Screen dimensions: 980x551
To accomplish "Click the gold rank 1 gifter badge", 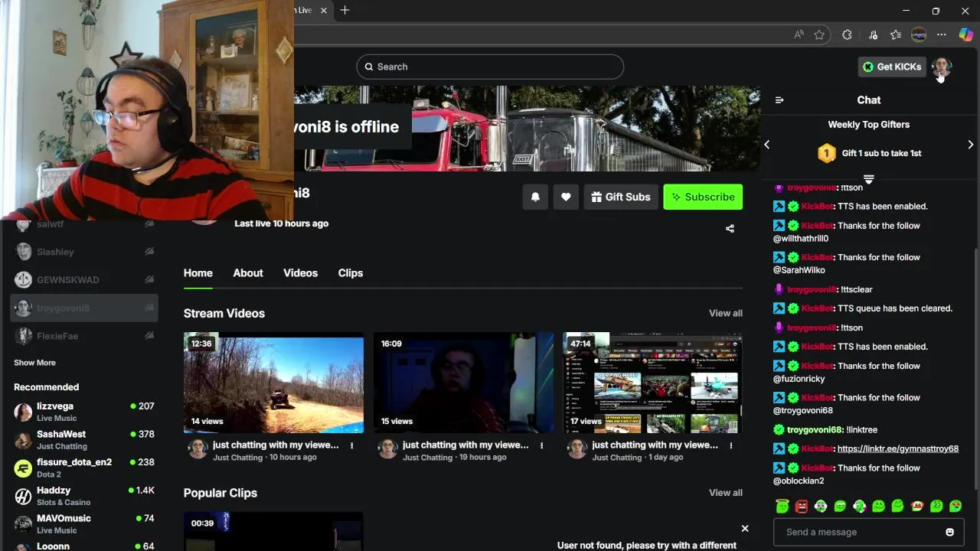I will (x=827, y=153).
